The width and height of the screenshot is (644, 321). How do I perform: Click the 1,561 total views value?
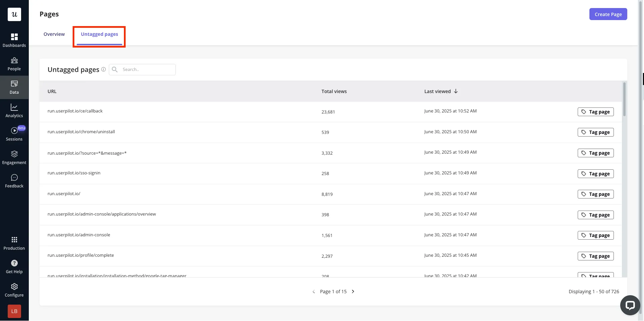click(327, 236)
